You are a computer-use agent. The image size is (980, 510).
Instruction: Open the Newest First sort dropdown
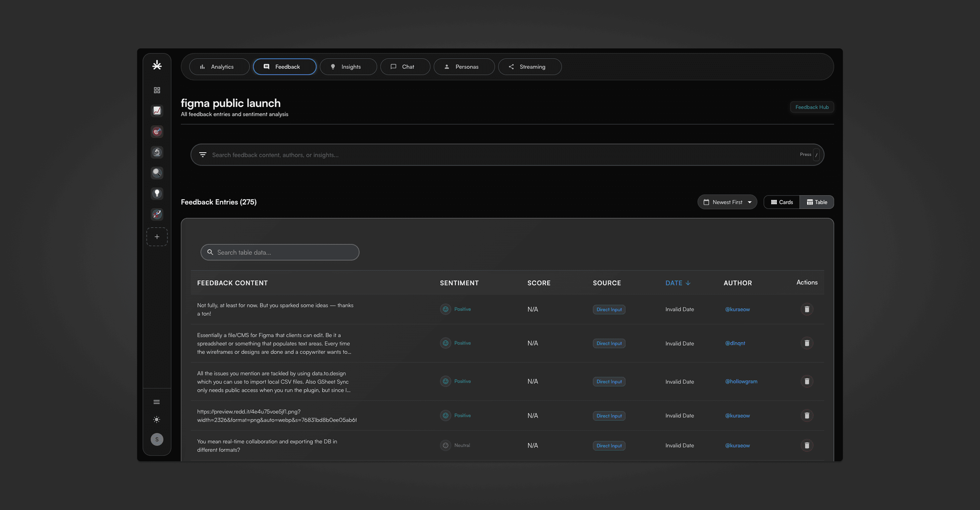point(727,202)
